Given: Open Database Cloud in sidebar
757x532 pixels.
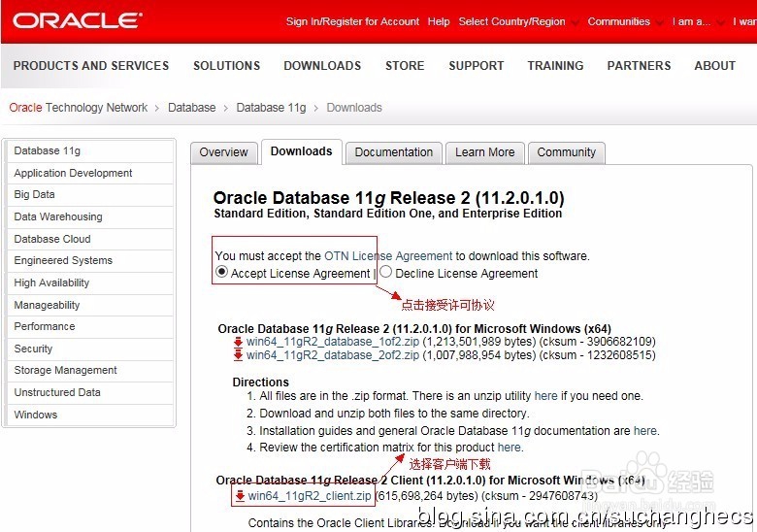Looking at the screenshot, I should pos(90,239).
